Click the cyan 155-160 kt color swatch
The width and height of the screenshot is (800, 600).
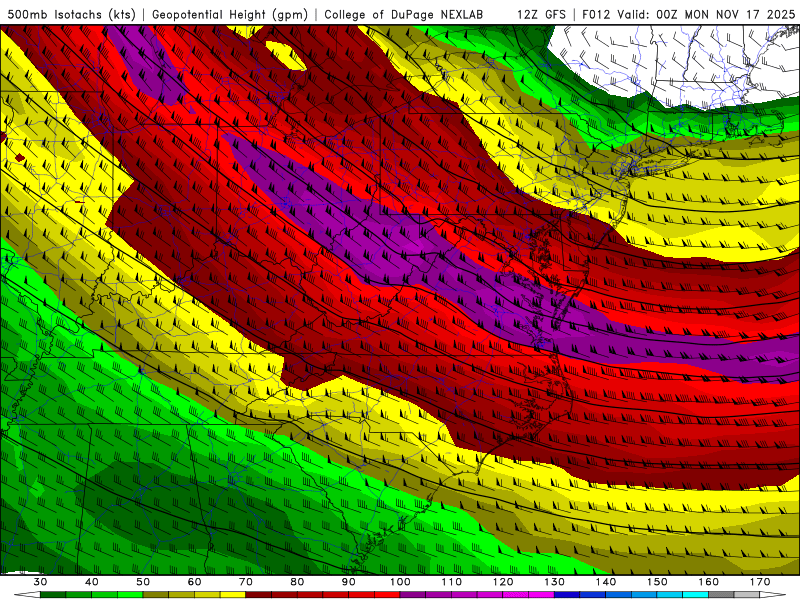pos(696,595)
